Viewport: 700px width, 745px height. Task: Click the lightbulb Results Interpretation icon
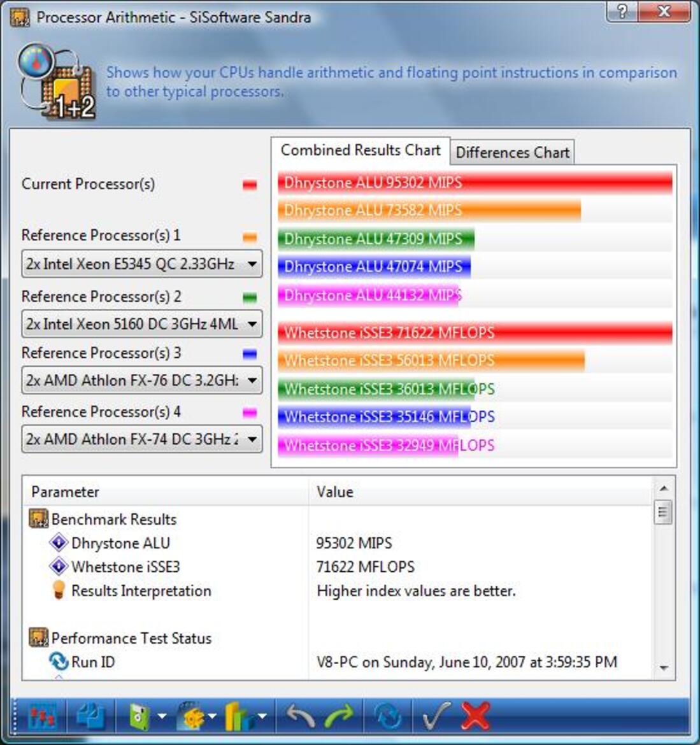(59, 590)
